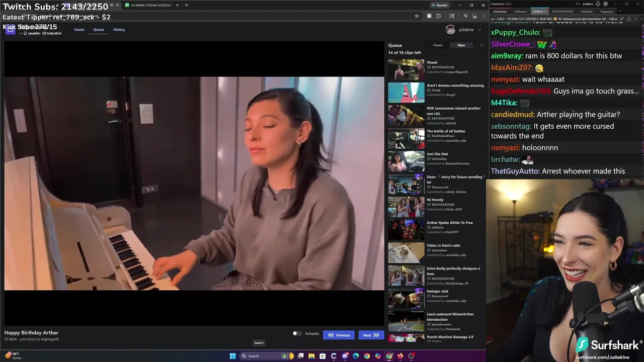Image resolution: width=644 pixels, height=362 pixels.
Task: Go to the Previous clip
Action: coord(339,335)
